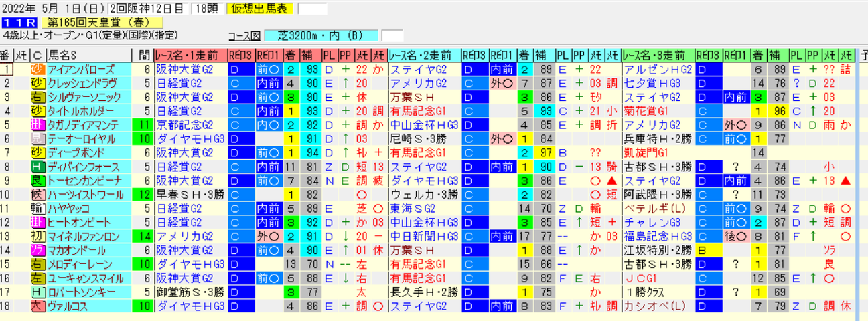Click the red triangle mark in トーセンカンビーナ's 2走前 memo
The image size is (868, 321).
611,181
